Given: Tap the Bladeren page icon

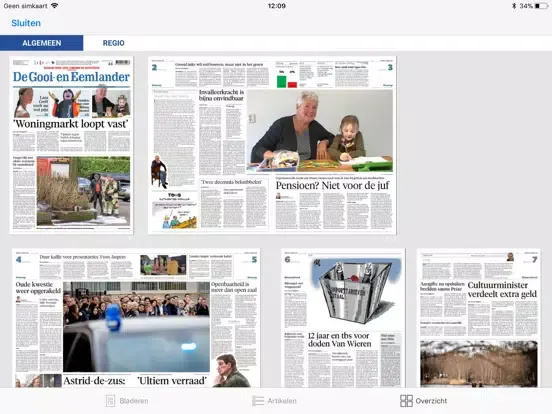Looking at the screenshot, I should pos(111,401).
